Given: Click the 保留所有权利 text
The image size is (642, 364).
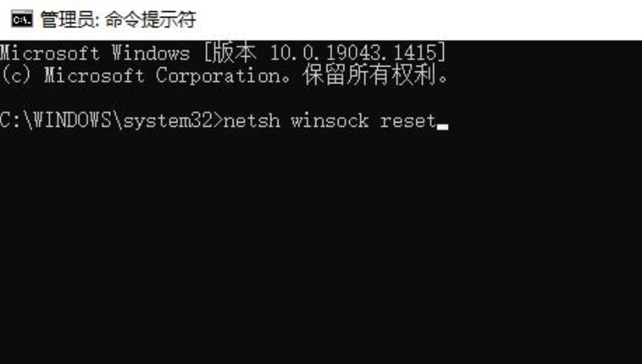Looking at the screenshot, I should [369, 76].
